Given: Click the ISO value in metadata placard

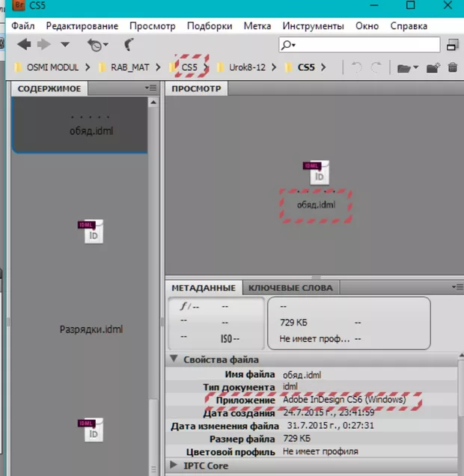Looking at the screenshot, I should (230, 339).
